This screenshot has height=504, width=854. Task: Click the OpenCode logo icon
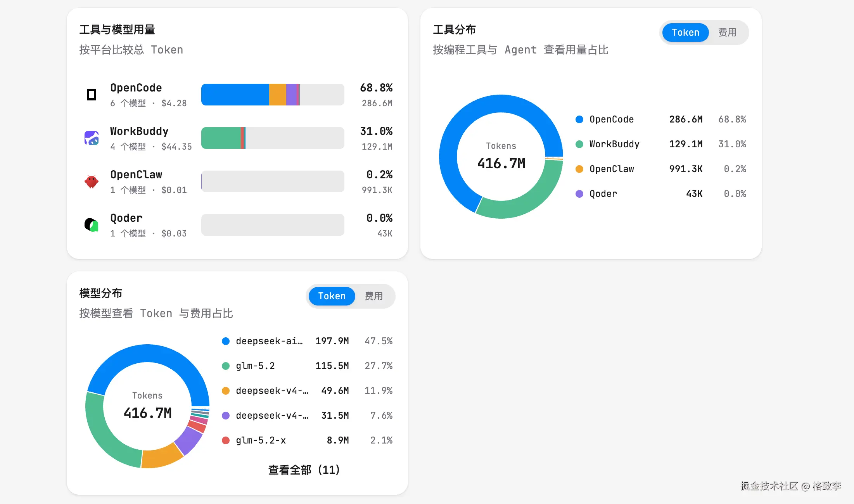point(92,95)
